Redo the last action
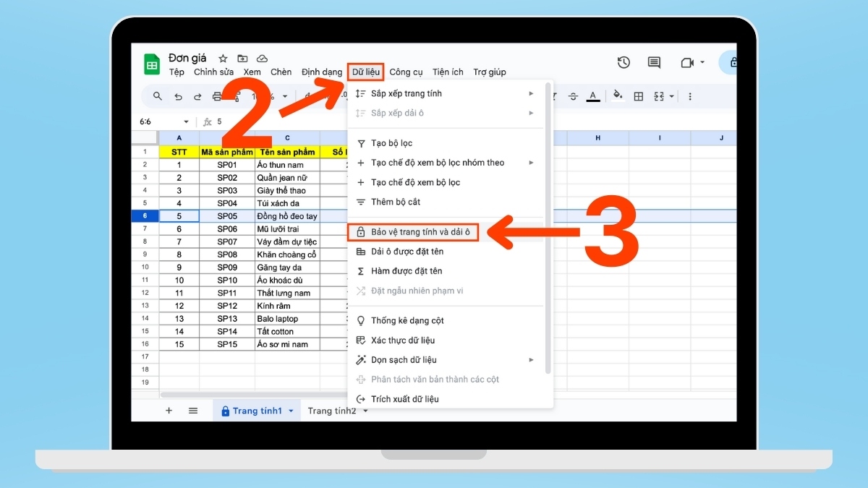This screenshot has width=868, height=488. (197, 96)
